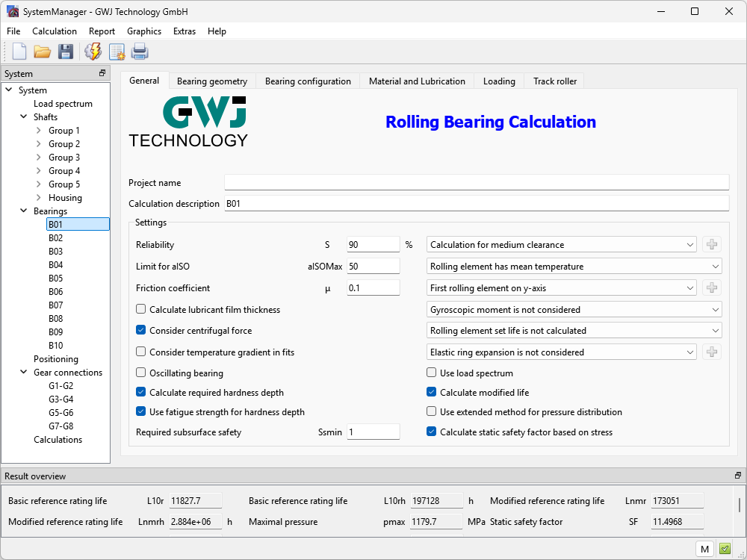Screen dimensions: 747x560
Task: Click the New file toolbar icon
Action: 19,52
